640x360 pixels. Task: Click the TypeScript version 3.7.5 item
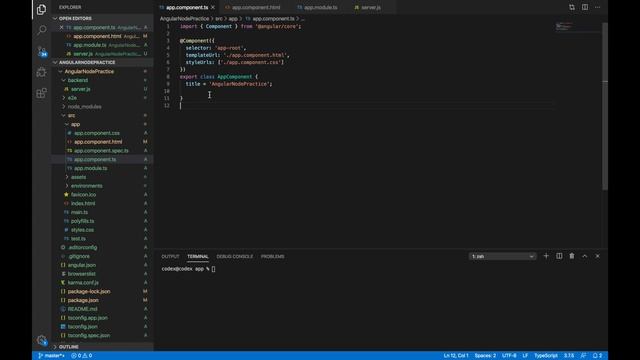pyautogui.click(x=569, y=356)
